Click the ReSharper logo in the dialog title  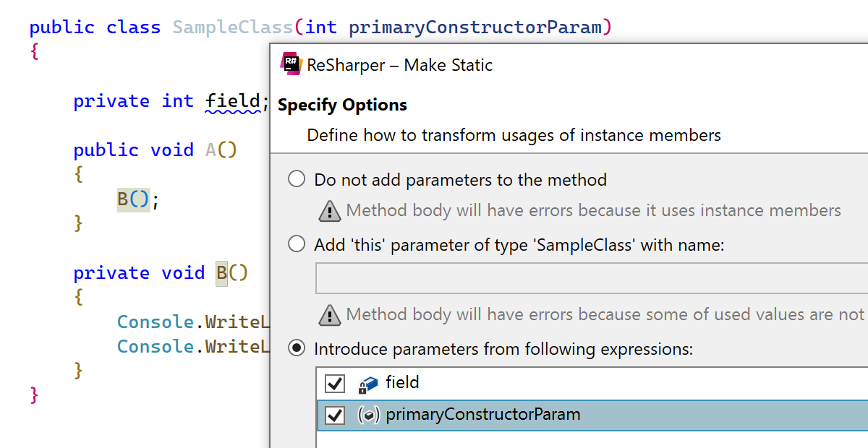pos(291,64)
